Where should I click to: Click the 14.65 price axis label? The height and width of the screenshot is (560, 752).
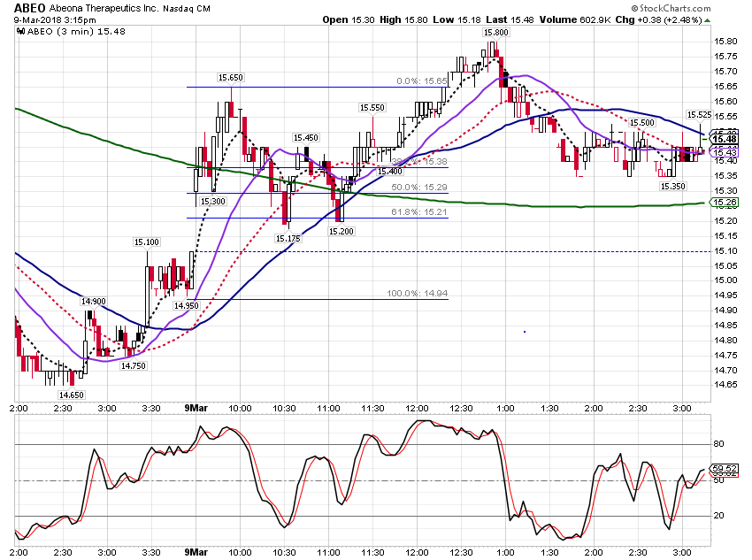pyautogui.click(x=725, y=385)
